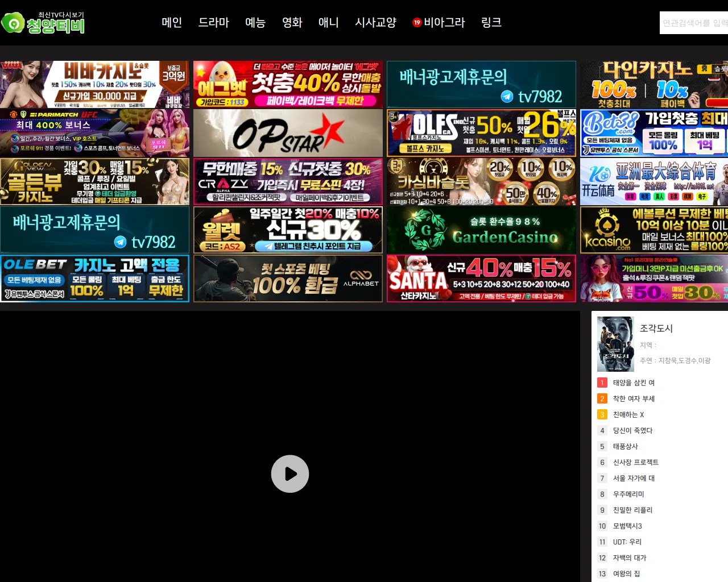Image resolution: width=728 pixels, height=582 pixels.
Task: Open the 비아그라 menu item
Action: (x=439, y=22)
